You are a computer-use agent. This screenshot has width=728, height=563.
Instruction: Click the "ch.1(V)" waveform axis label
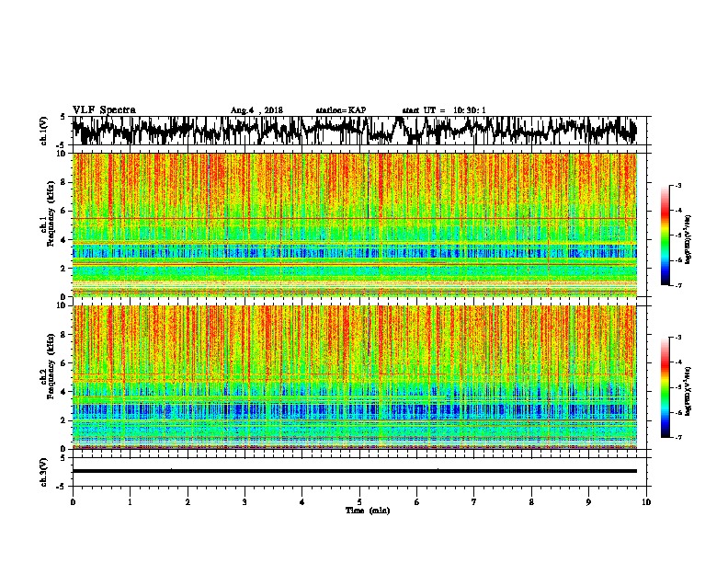click(x=43, y=131)
